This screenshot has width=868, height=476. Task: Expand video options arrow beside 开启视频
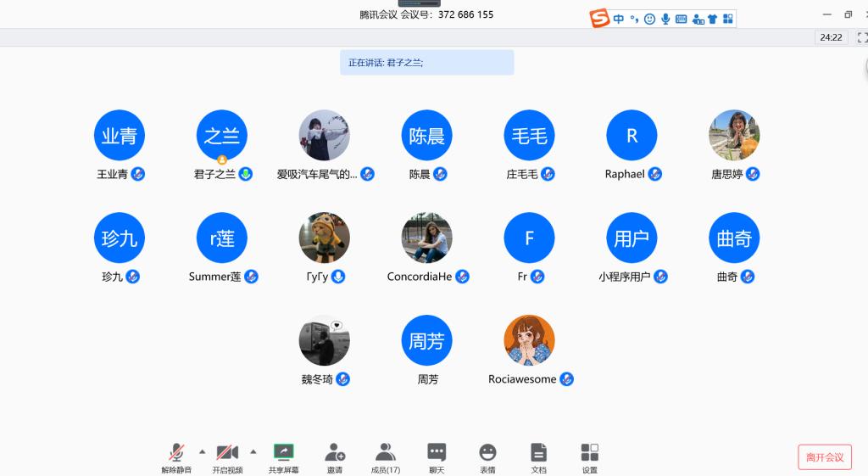point(253,451)
